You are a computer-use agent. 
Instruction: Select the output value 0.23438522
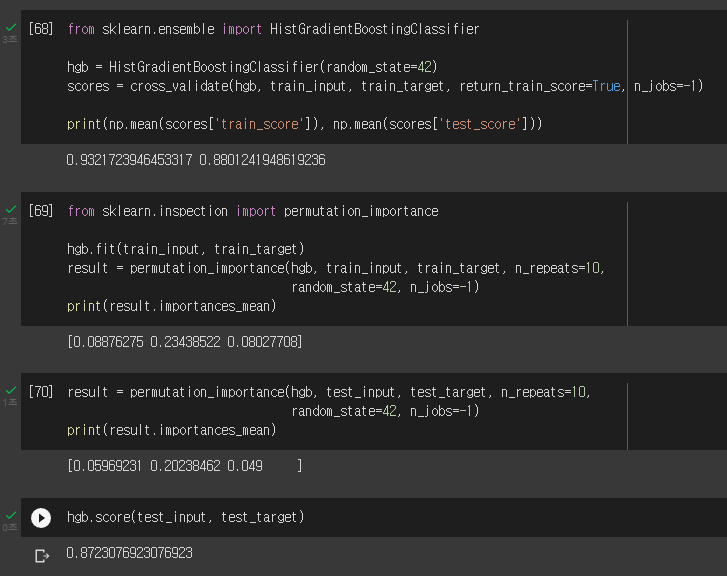[x=185, y=342]
